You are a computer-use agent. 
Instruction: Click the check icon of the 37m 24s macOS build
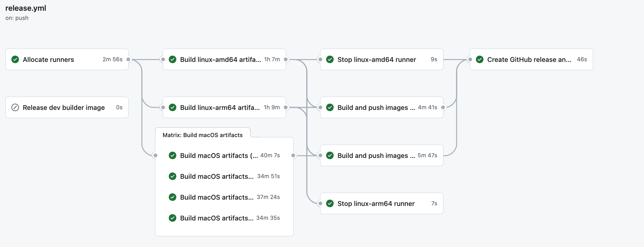pos(173,197)
